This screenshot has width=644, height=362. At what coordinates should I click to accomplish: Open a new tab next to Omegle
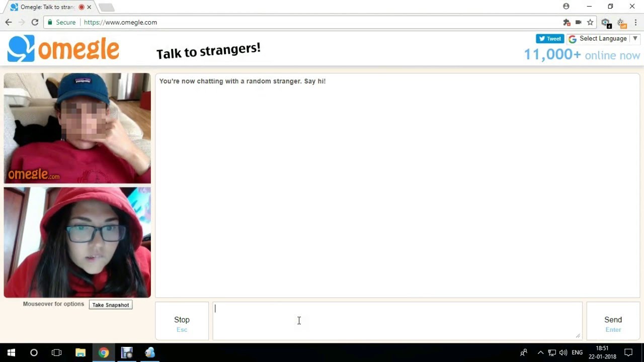click(107, 8)
